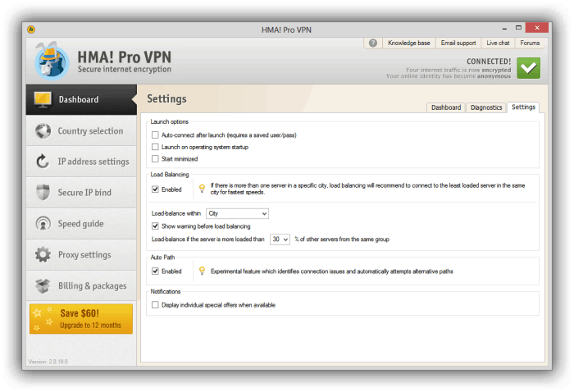Open Proxy settings from the sidebar

click(x=81, y=255)
